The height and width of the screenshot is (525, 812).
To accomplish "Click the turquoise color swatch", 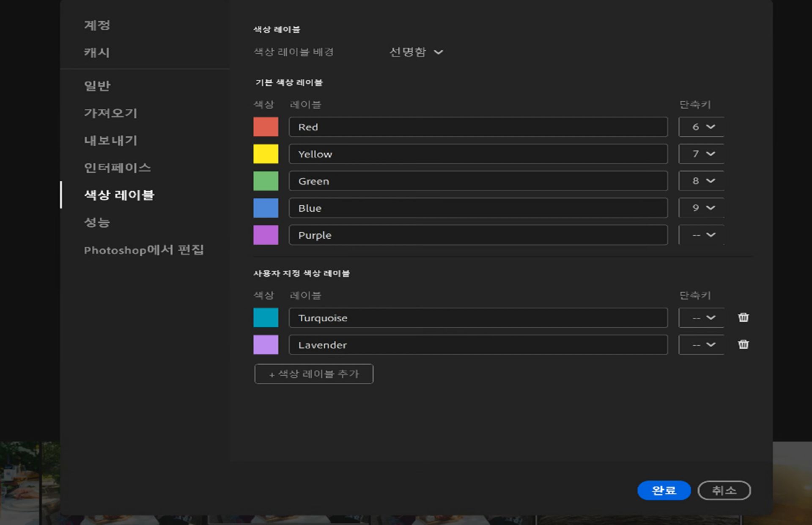I will pos(266,318).
